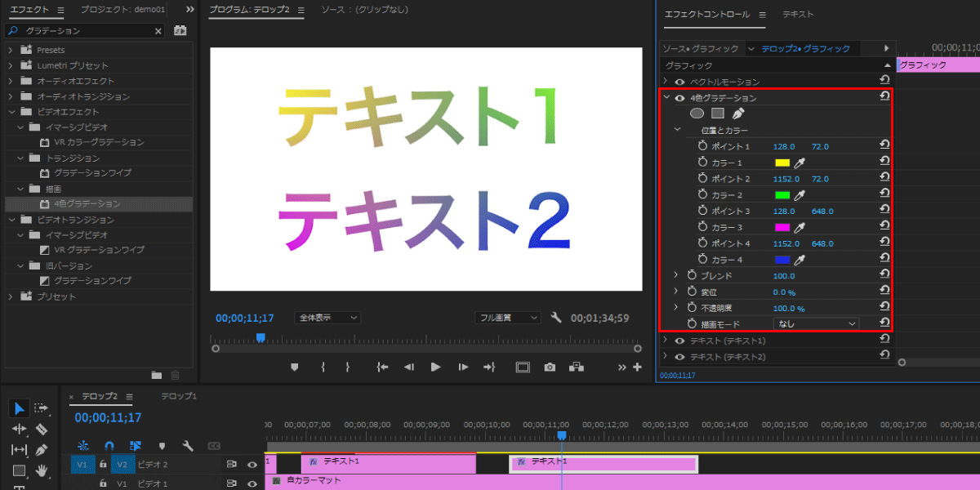Viewport: 980px width, 490px height.
Task: Toggle sync lock for ビデオ 2
Action: coord(232,464)
